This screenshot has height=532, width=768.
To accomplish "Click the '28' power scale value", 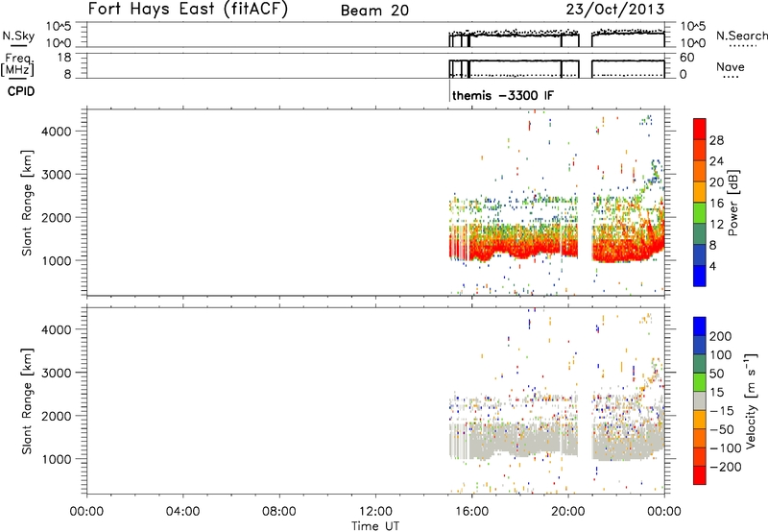I will 716,140.
